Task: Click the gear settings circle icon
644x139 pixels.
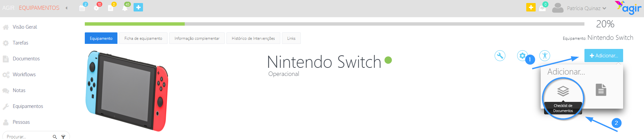Action: click(522, 56)
